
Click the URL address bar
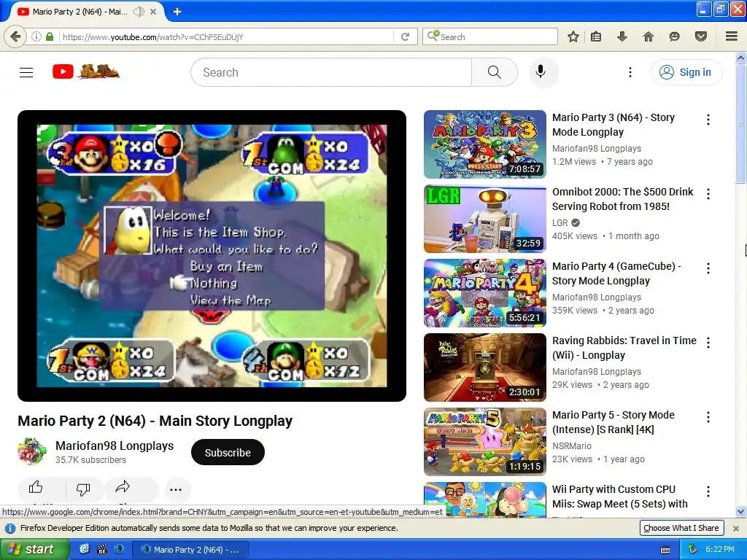pyautogui.click(x=226, y=36)
